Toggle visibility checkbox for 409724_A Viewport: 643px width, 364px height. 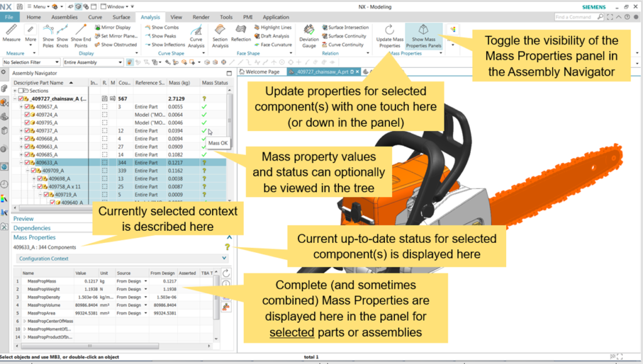(x=28, y=115)
